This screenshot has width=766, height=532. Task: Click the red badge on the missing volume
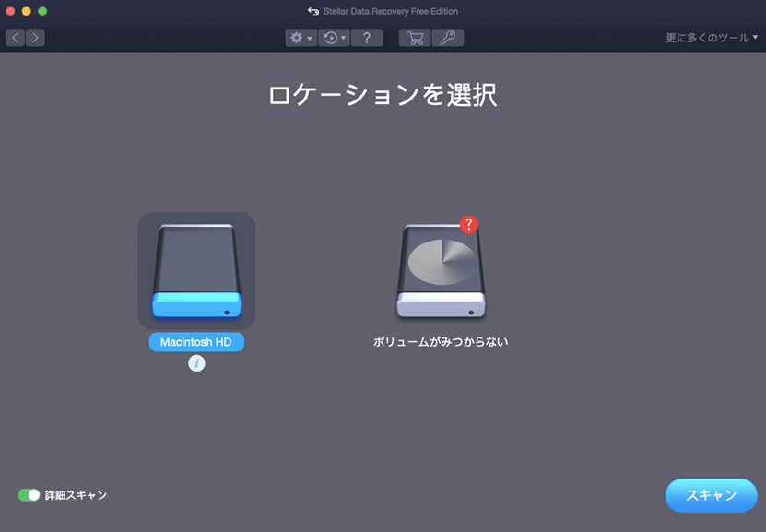coord(470,222)
